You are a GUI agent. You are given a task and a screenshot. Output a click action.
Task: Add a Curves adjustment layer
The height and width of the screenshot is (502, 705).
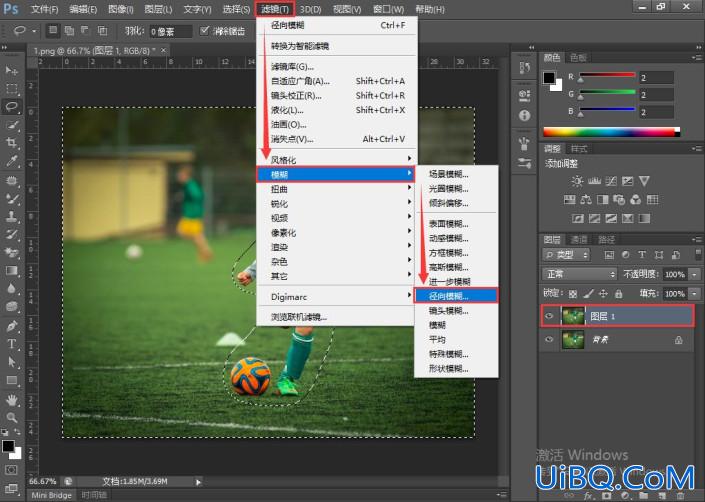[x=611, y=181]
